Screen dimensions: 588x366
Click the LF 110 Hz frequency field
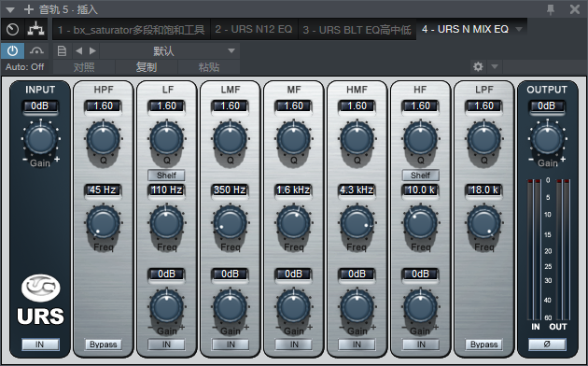(x=166, y=190)
